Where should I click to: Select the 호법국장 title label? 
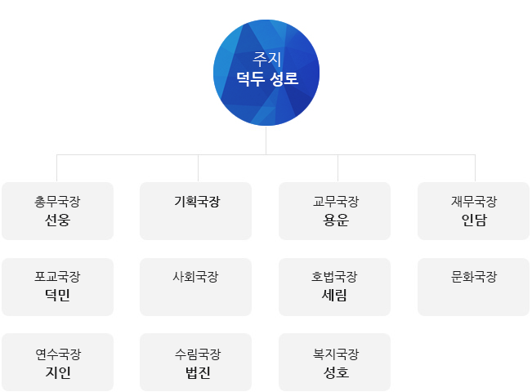(335, 277)
